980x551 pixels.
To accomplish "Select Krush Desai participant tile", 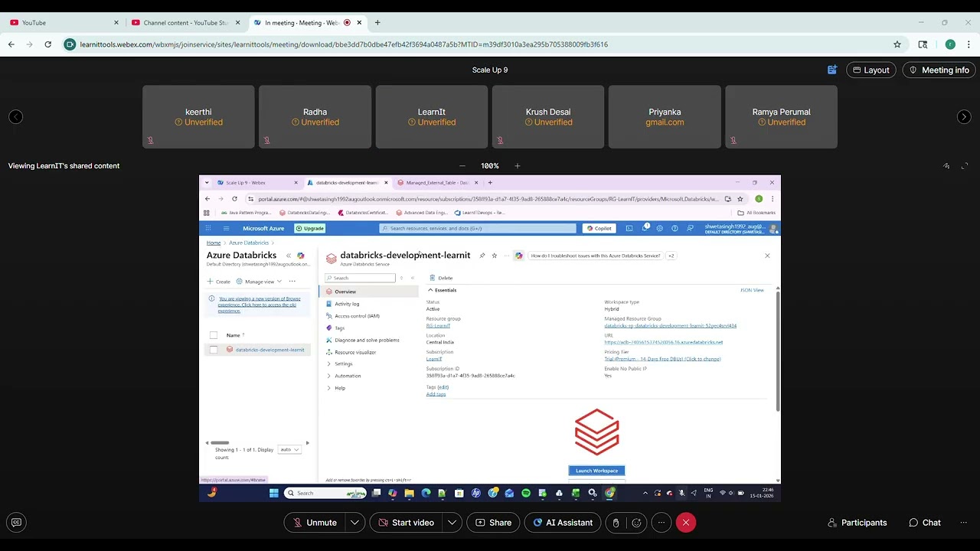I will pyautogui.click(x=548, y=116).
